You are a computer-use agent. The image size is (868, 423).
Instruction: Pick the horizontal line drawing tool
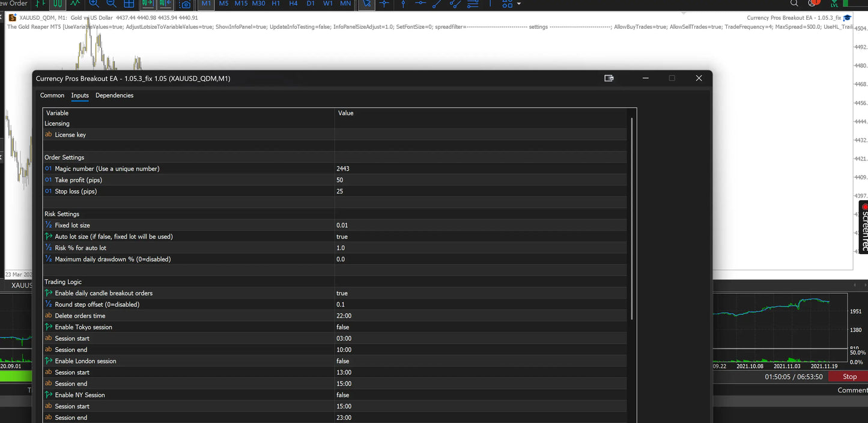421,4
